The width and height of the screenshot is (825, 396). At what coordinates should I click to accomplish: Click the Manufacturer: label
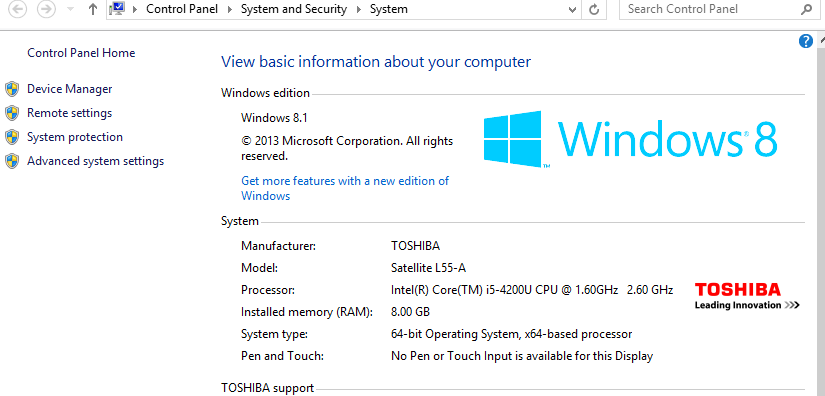click(x=278, y=246)
